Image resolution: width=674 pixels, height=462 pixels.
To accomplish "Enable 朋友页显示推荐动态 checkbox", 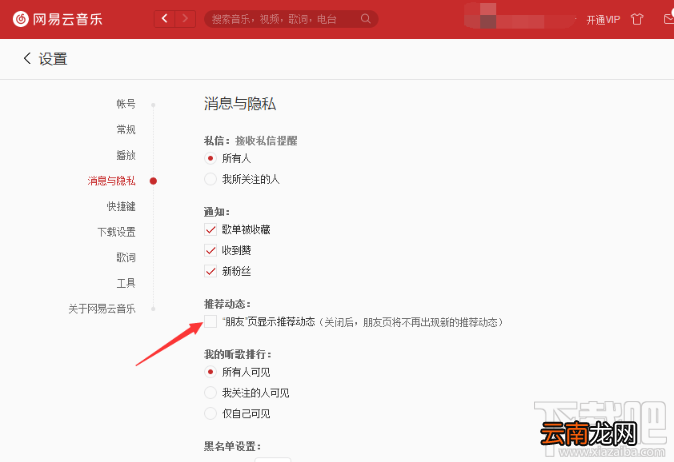I will click(210, 321).
